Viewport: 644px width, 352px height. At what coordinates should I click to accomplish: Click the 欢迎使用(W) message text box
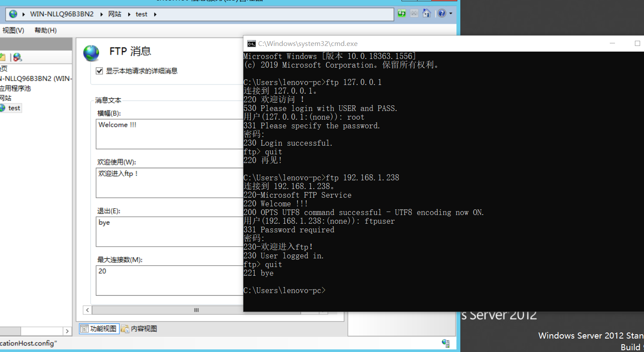pos(169,183)
